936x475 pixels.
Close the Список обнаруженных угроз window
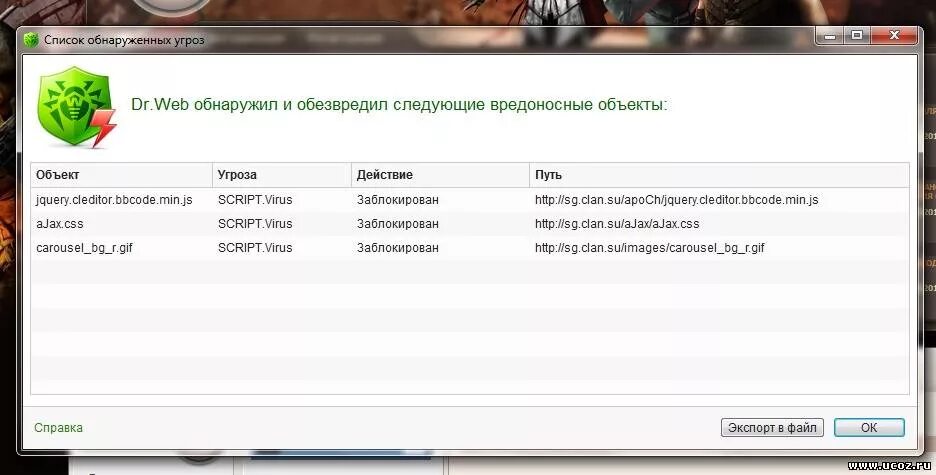[894, 36]
